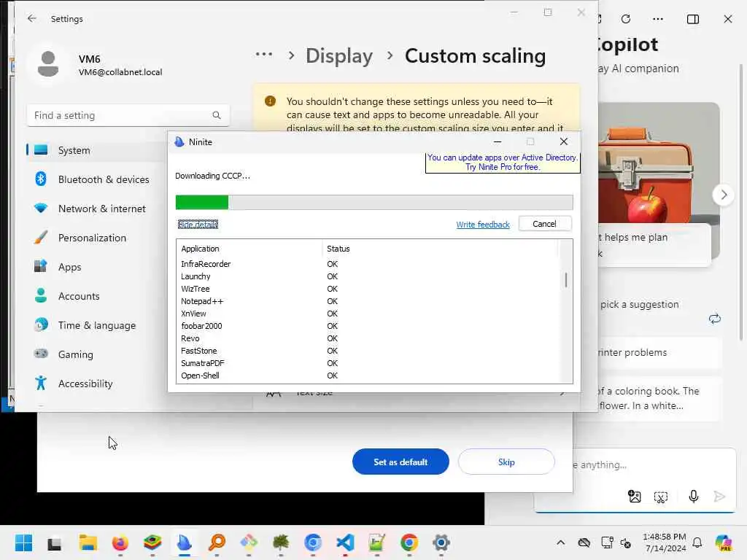Open Copilot more options menu
747x560 pixels.
[x=657, y=19]
